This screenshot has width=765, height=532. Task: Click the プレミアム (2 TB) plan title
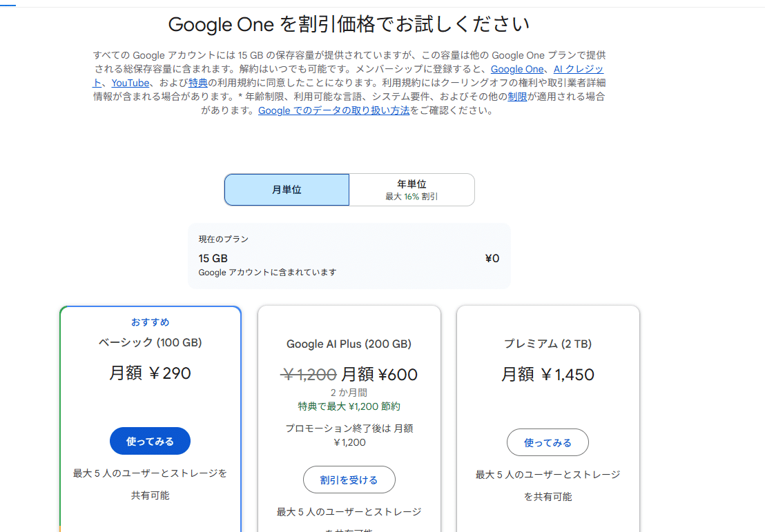(x=548, y=344)
